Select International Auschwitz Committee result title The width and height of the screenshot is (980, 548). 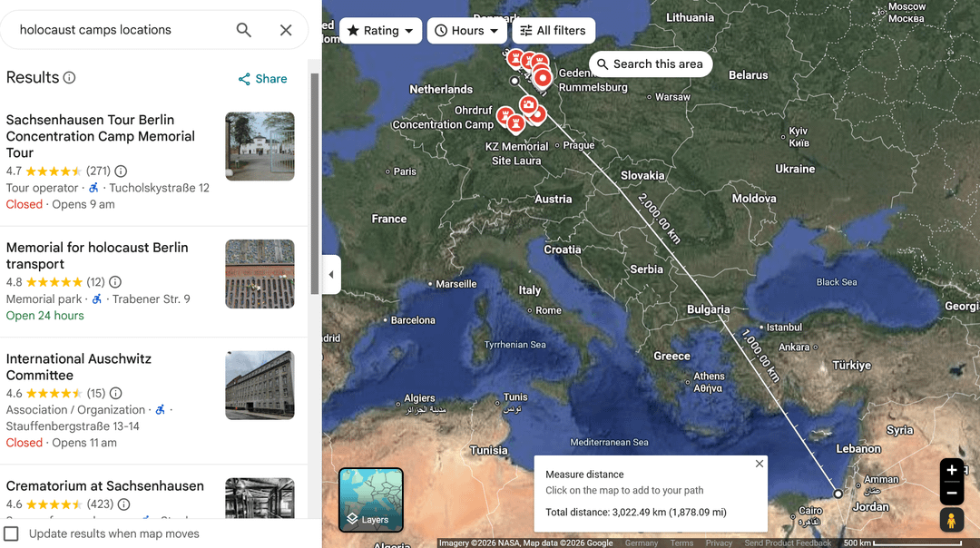[79, 367]
